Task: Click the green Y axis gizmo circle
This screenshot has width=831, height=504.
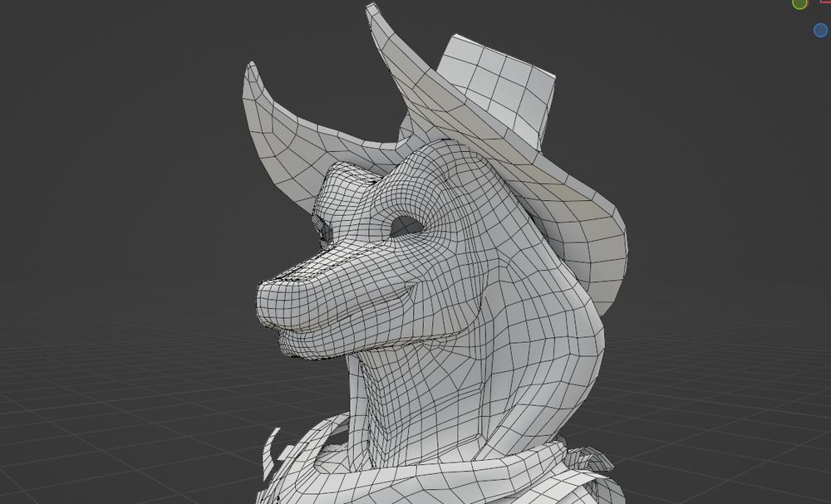Action: click(x=799, y=3)
